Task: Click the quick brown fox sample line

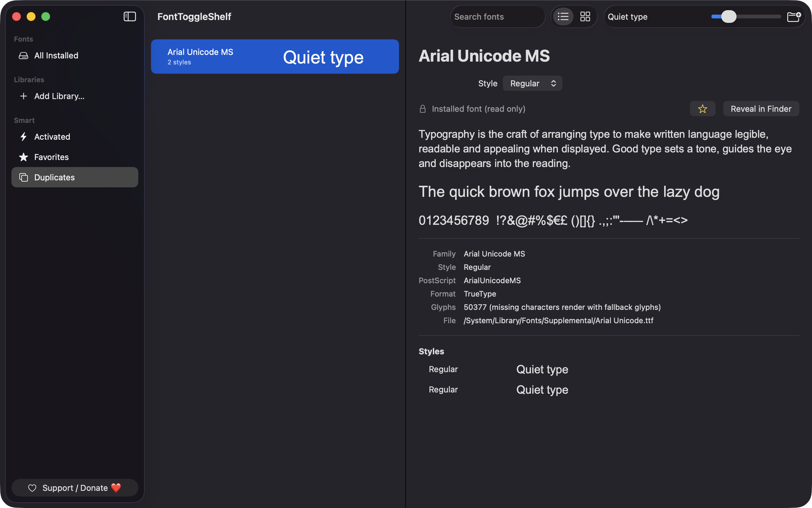Action: pyautogui.click(x=569, y=192)
